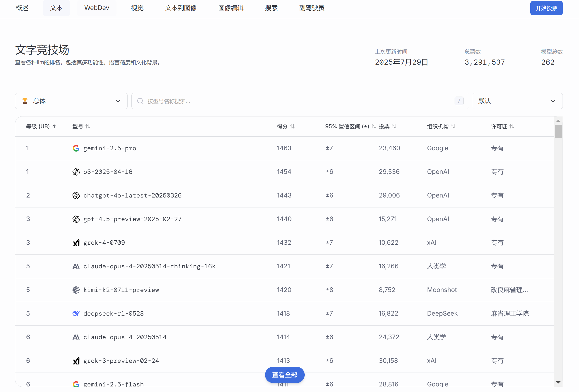Image resolution: width=579 pixels, height=392 pixels.
Task: Sort by 型号 column arrows
Action: (x=88, y=126)
